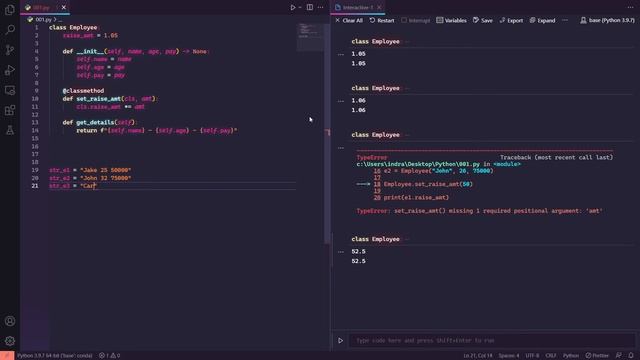Expand all interactive cells
Image resolution: width=640 pixels, height=360 pixels.
coord(542,20)
